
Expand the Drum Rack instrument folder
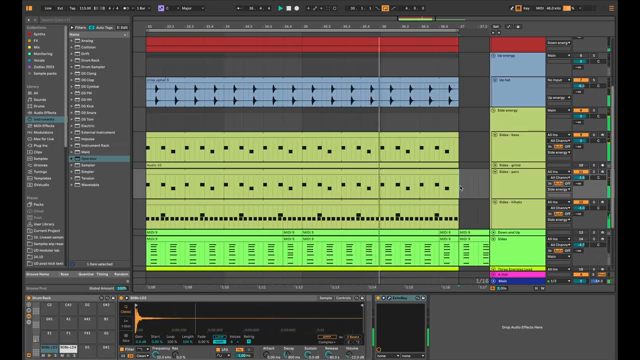pos(72,60)
